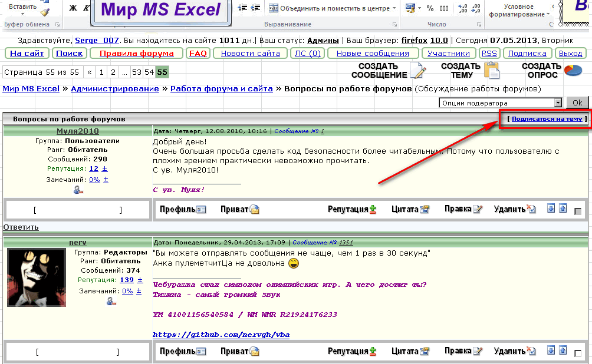Screen dimensions: 592x364
Task: Click Удалить in Муля2010's post
Action: point(515,209)
